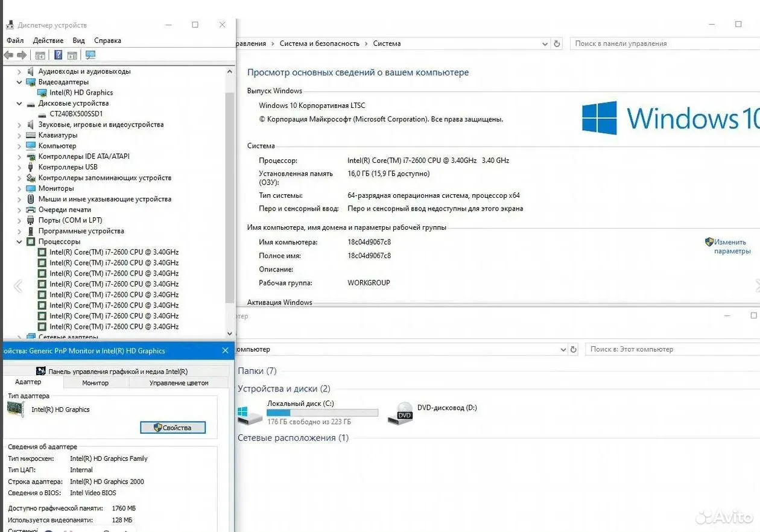This screenshot has height=532, width=760.
Task: Click the icon beside Порты (COM и LPT)
Action: coord(31,220)
